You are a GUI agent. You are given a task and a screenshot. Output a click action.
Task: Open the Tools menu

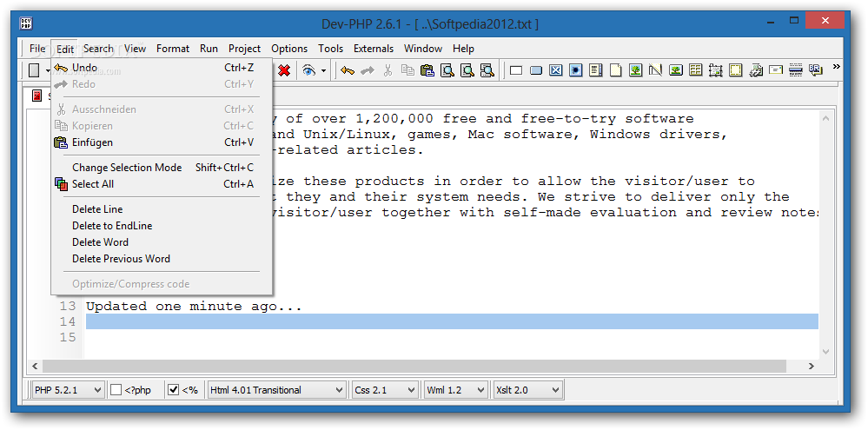(330, 49)
